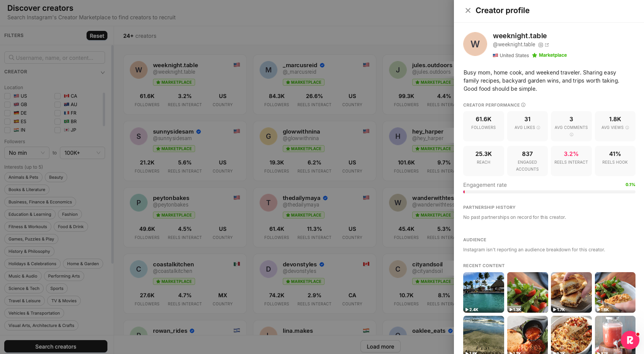
Task: Select the green Marketplace star badge in profile
Action: (549, 55)
